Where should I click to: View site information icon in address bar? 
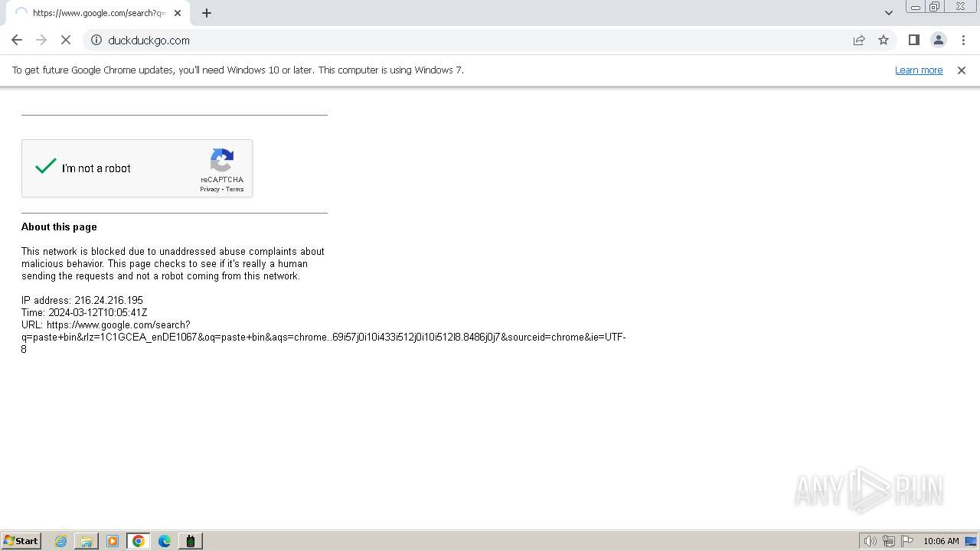click(96, 40)
